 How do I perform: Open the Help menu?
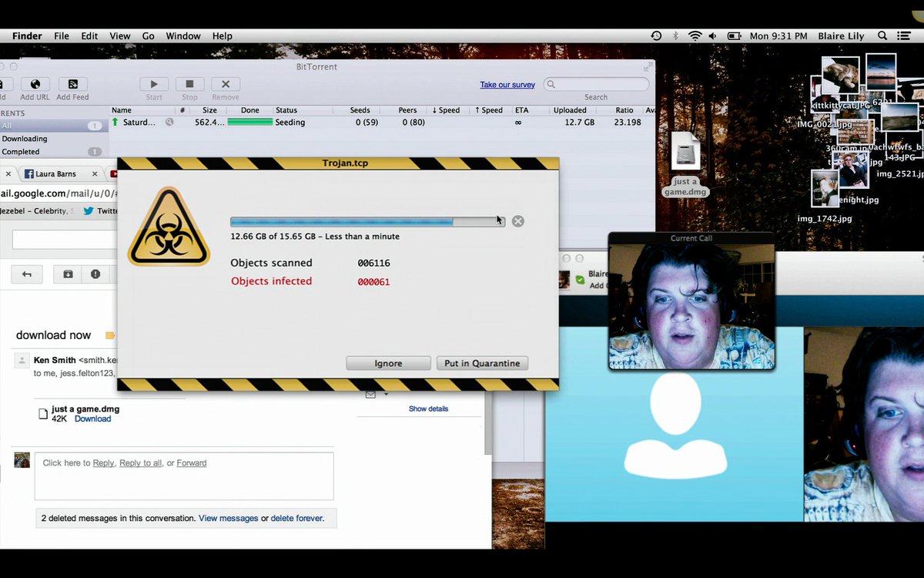pyautogui.click(x=223, y=36)
